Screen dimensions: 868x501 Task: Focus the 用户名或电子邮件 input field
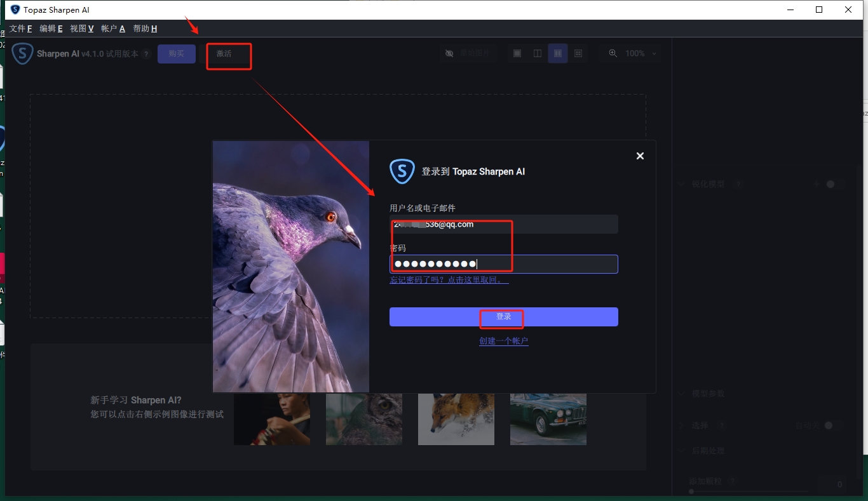click(x=504, y=224)
